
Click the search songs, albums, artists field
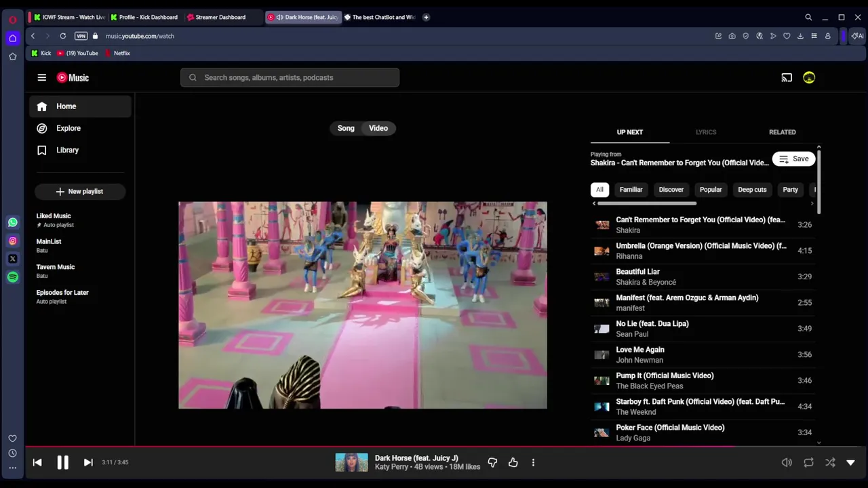point(290,77)
